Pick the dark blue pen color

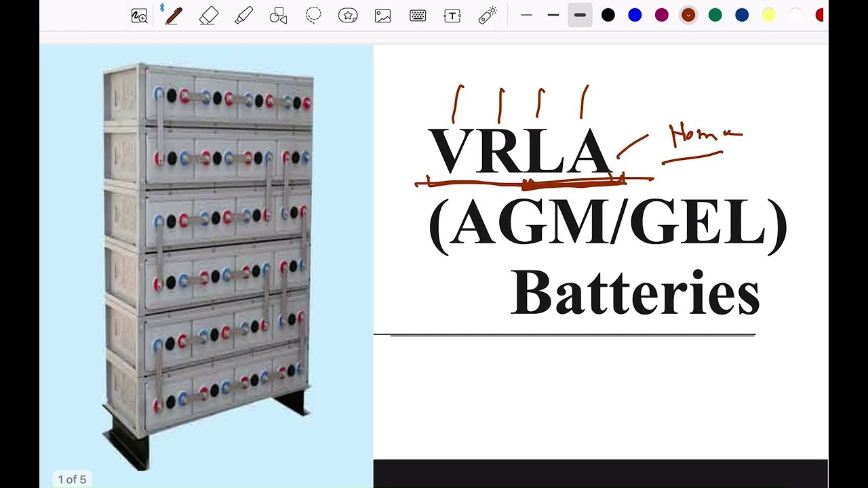742,15
